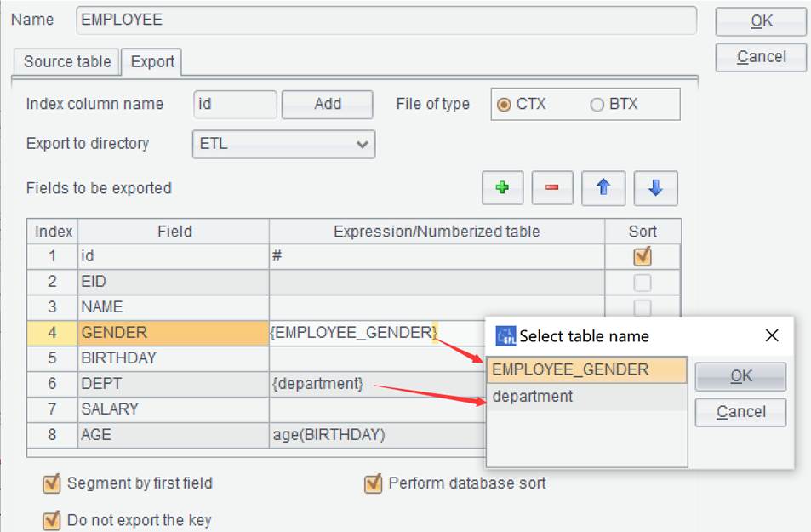
Task: Click the Add button beside index column
Action: point(328,105)
